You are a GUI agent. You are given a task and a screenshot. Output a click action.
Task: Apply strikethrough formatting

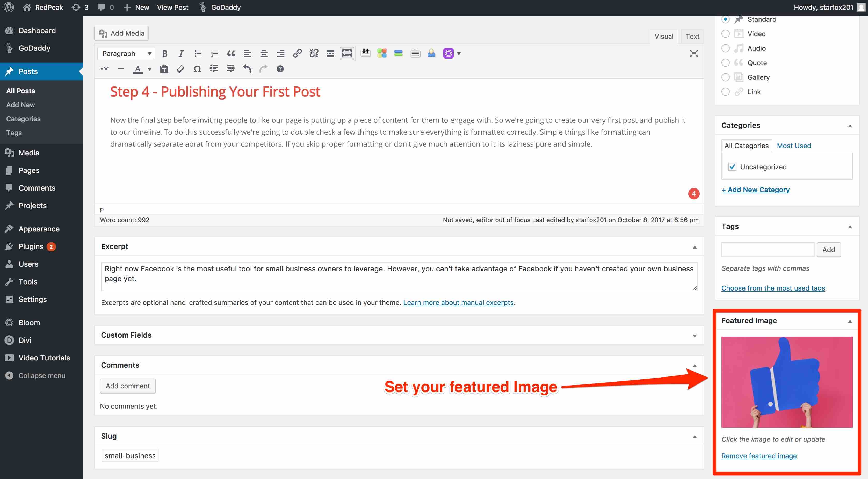coord(104,69)
